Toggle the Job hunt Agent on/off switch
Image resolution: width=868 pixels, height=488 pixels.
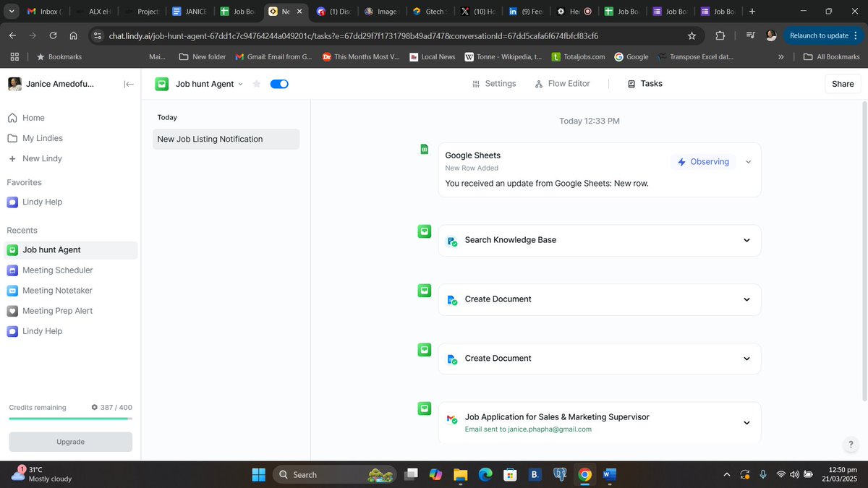point(279,84)
